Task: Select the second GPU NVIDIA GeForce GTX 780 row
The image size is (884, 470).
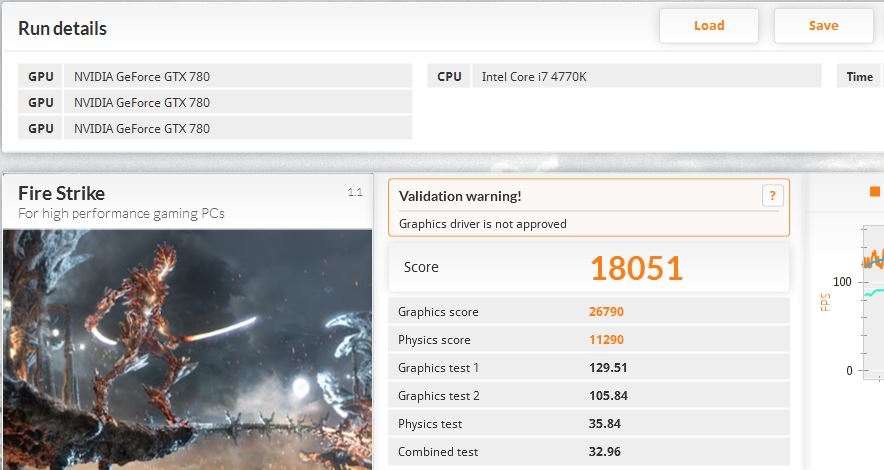Action: [x=215, y=102]
